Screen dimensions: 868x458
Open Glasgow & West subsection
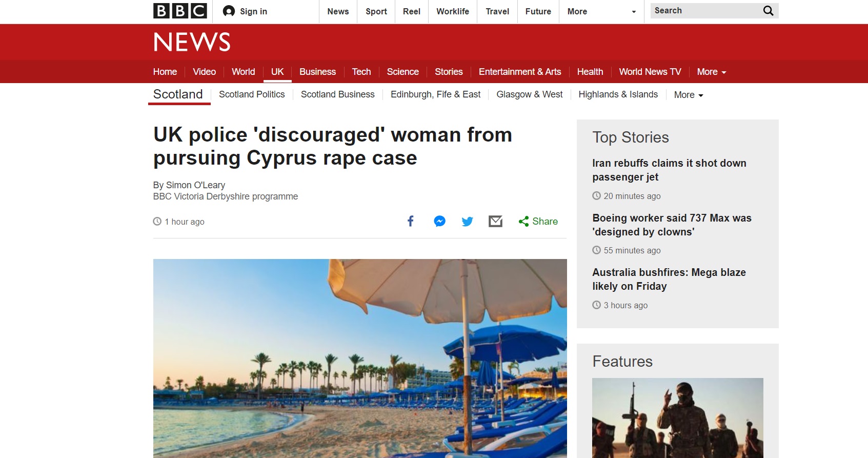point(530,94)
